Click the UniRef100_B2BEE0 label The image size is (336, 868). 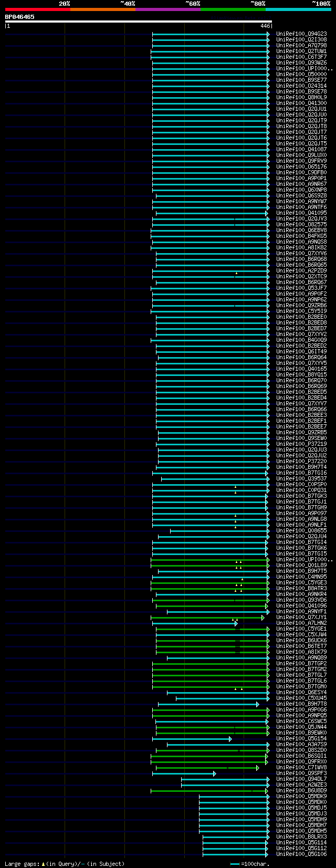[x=301, y=317]
